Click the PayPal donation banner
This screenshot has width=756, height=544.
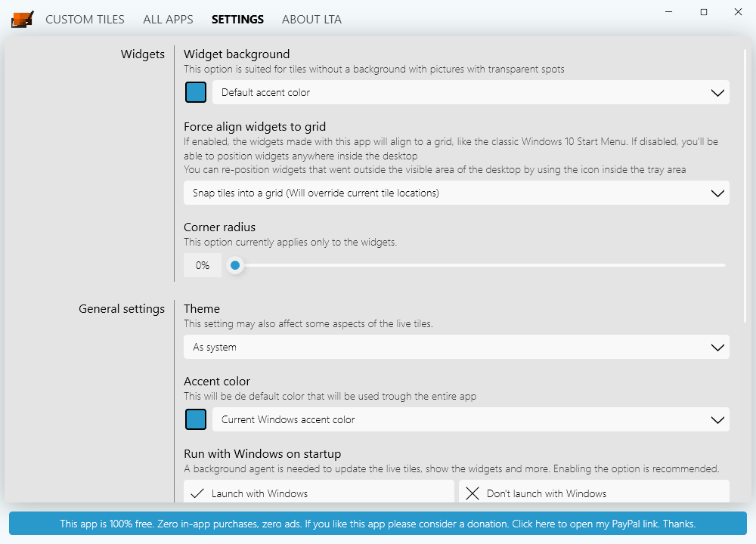pos(378,524)
